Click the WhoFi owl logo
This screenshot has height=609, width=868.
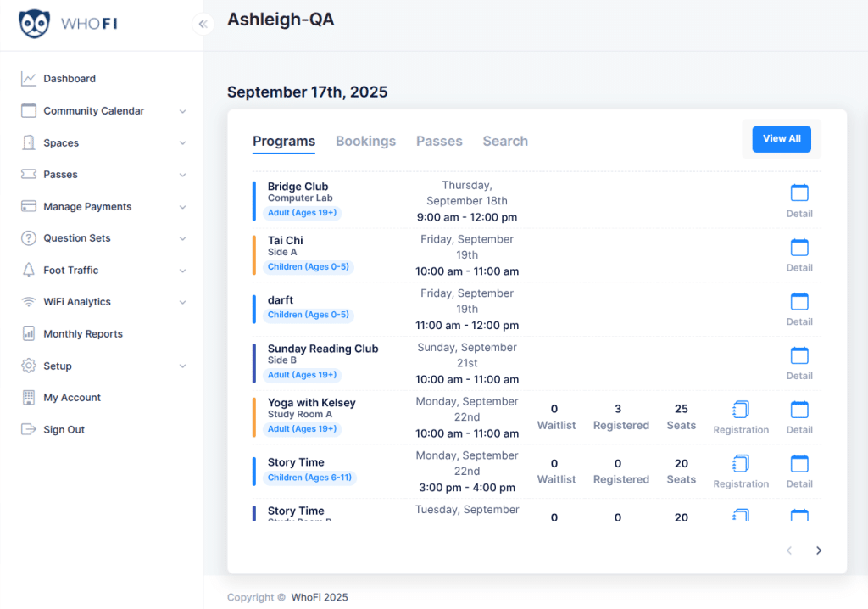tap(35, 24)
